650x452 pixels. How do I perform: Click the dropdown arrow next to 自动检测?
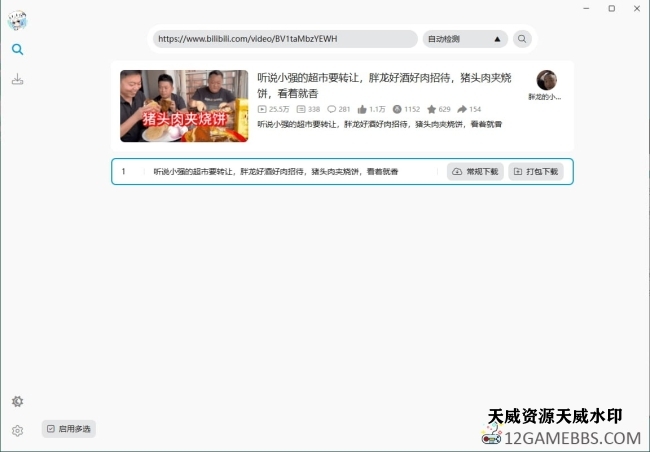(x=498, y=39)
